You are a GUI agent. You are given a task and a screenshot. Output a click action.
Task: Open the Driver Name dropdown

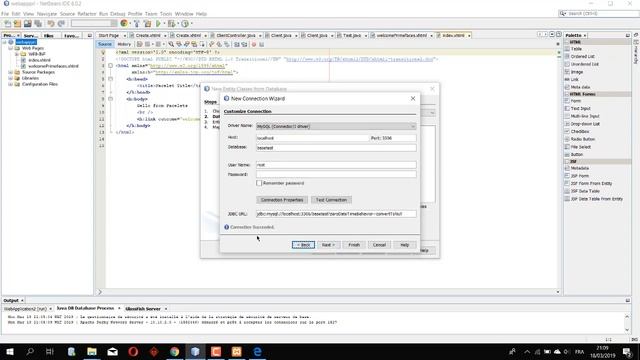(x=336, y=127)
